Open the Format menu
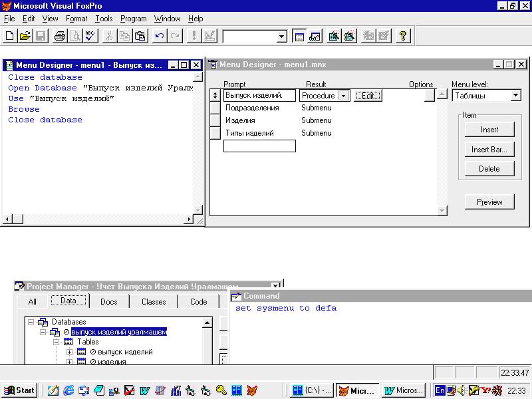This screenshot has width=532, height=399. coord(76,19)
